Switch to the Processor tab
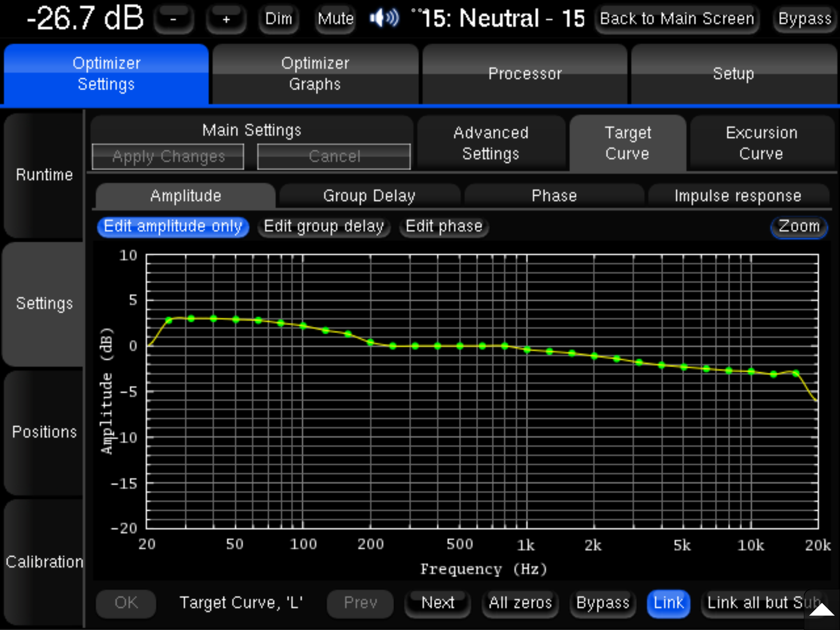 [524, 74]
